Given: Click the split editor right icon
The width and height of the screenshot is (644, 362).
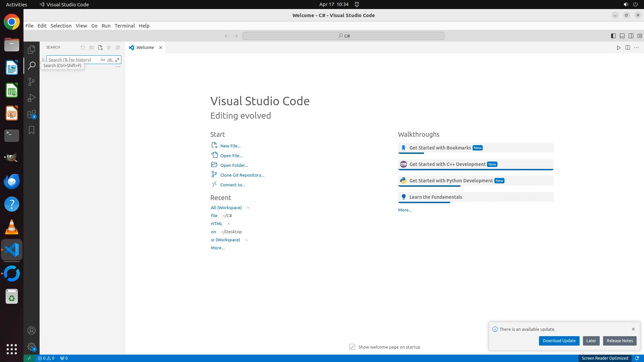Looking at the screenshot, I should tap(628, 48).
